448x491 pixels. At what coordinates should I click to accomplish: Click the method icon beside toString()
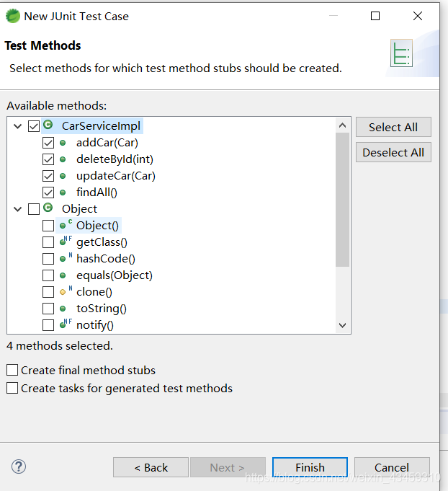(63, 309)
